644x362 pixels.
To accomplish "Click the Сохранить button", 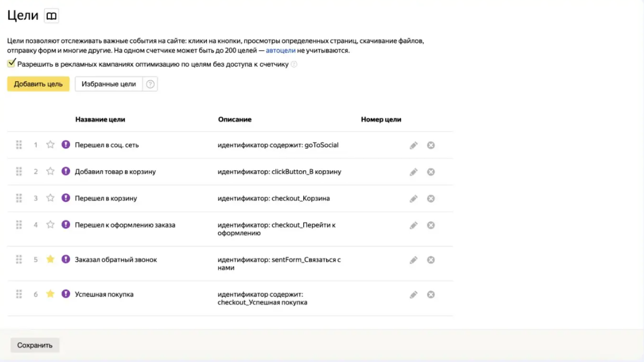I will 35,345.
